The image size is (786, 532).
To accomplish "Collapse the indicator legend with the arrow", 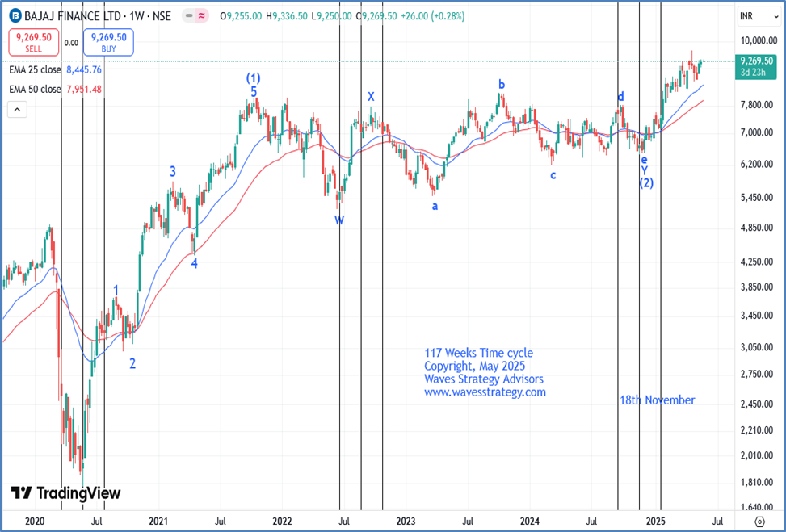I will 17,109.
